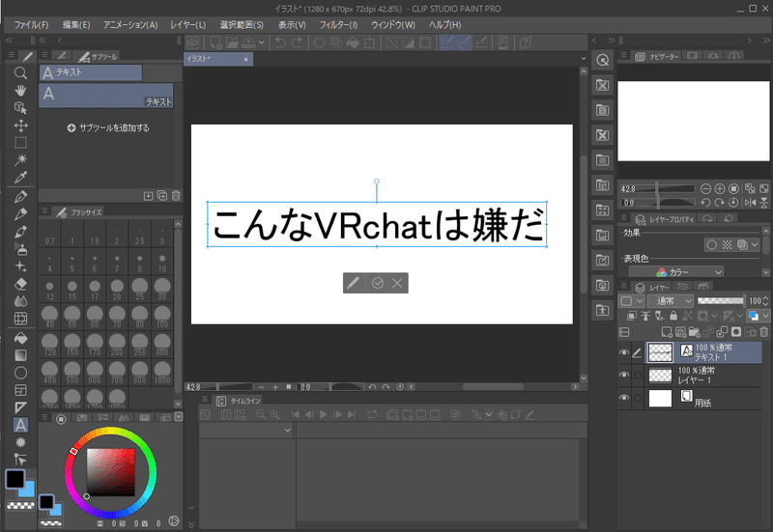Open text edit pencil on launcher
The height and width of the screenshot is (532, 773).
click(354, 283)
